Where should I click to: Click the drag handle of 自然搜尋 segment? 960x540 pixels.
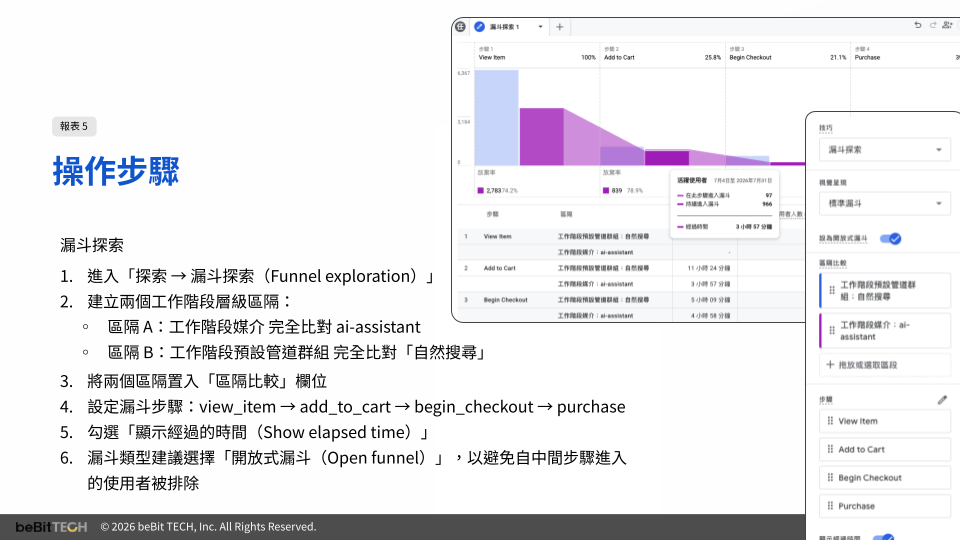(x=831, y=290)
